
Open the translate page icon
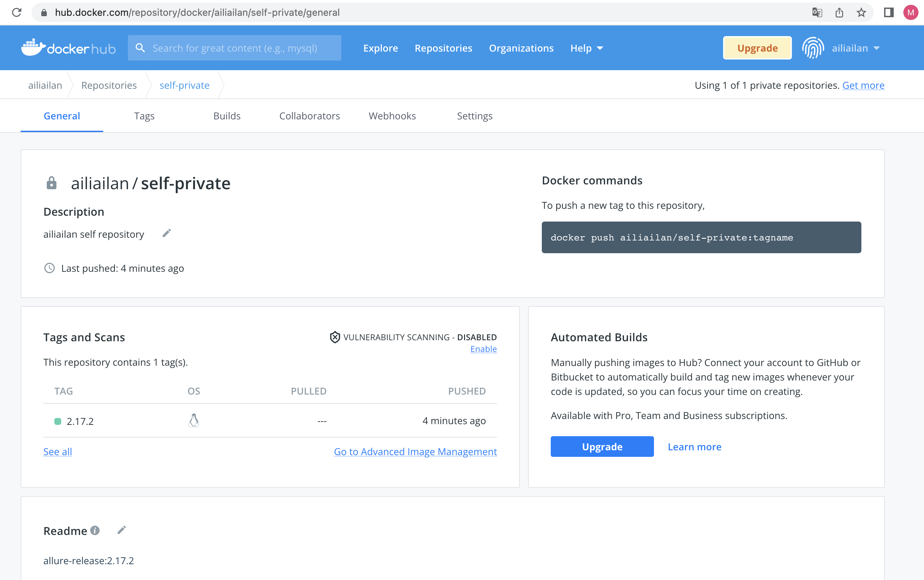point(817,13)
